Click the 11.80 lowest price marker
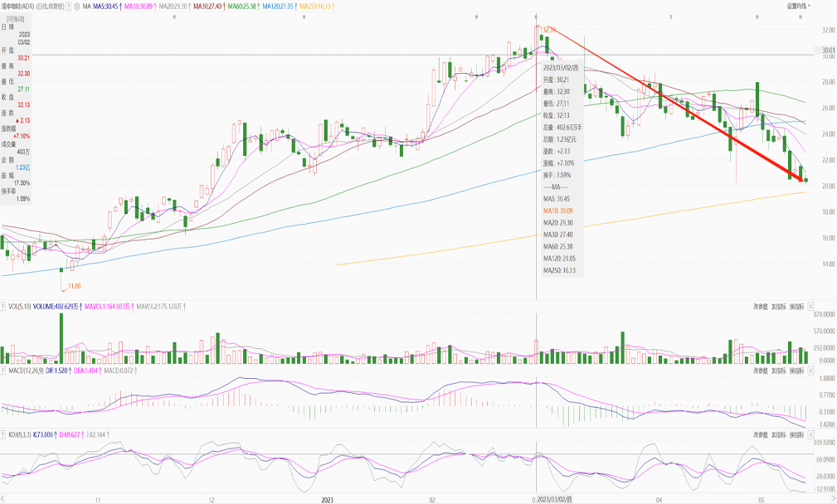This screenshot has height=504, width=837. click(73, 288)
